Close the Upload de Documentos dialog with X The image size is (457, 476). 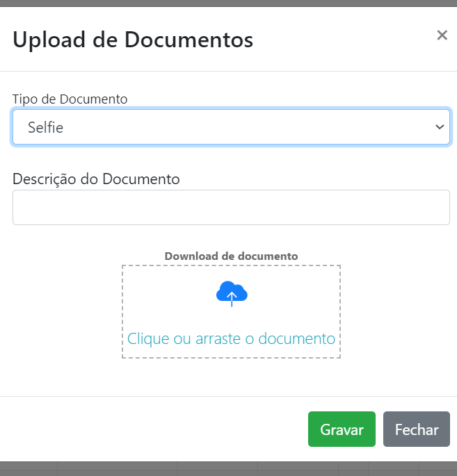pos(442,35)
